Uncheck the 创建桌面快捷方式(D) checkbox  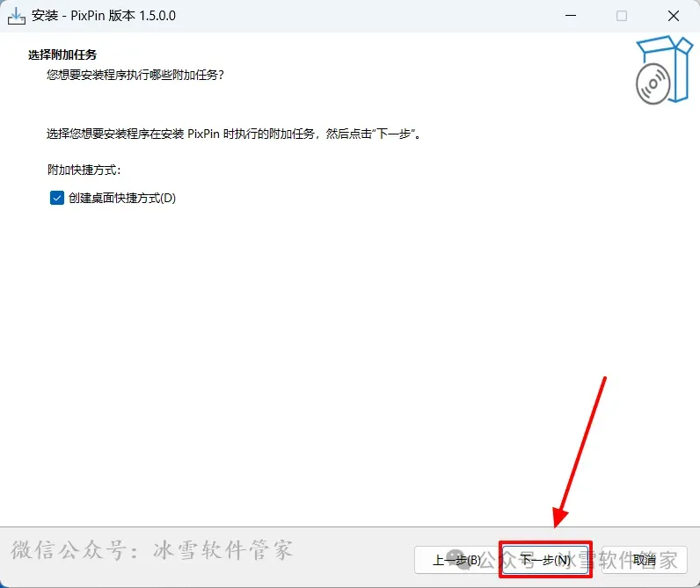coord(57,198)
